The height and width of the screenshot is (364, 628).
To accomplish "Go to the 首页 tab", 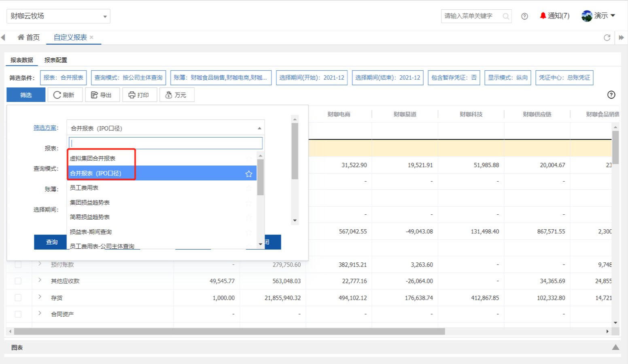I will click(29, 37).
